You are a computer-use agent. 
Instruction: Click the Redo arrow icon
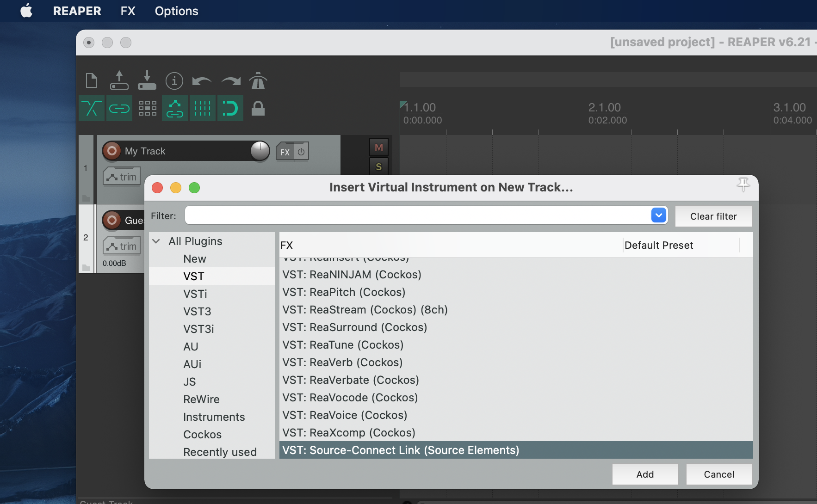pos(230,81)
